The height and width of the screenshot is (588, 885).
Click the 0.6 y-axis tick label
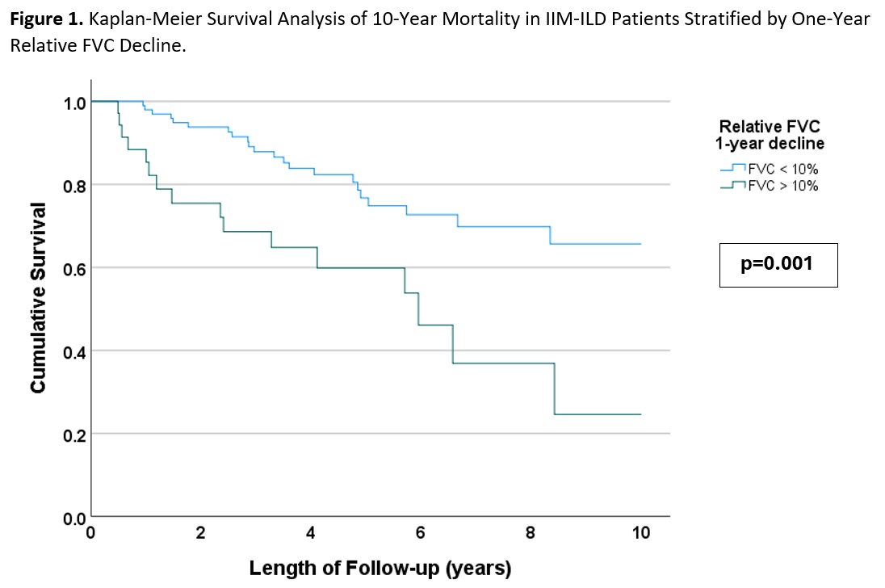(x=74, y=268)
